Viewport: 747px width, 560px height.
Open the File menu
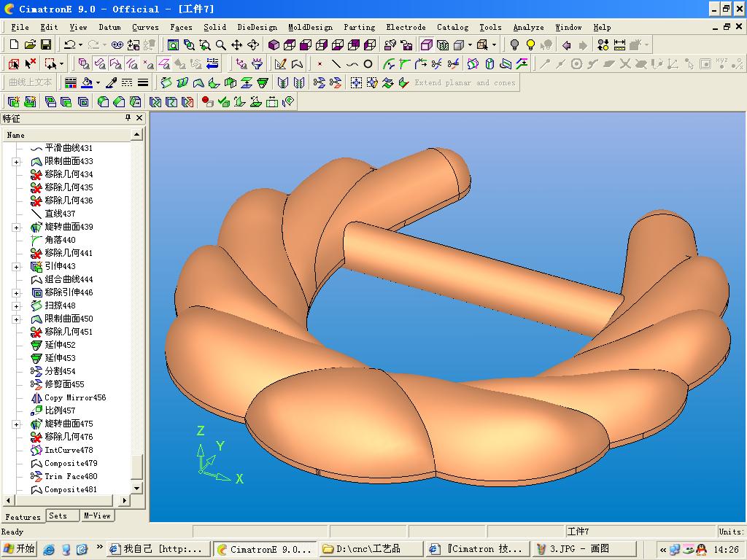(x=20, y=27)
